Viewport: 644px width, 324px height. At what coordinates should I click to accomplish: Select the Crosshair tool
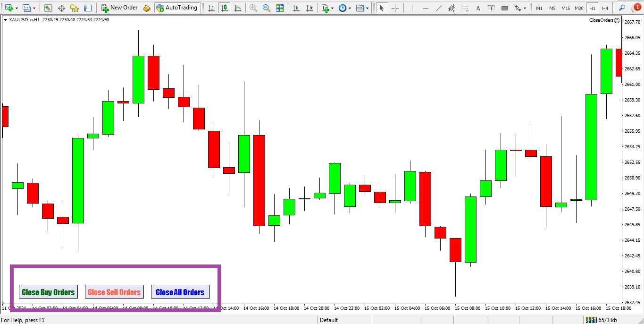(x=395, y=8)
